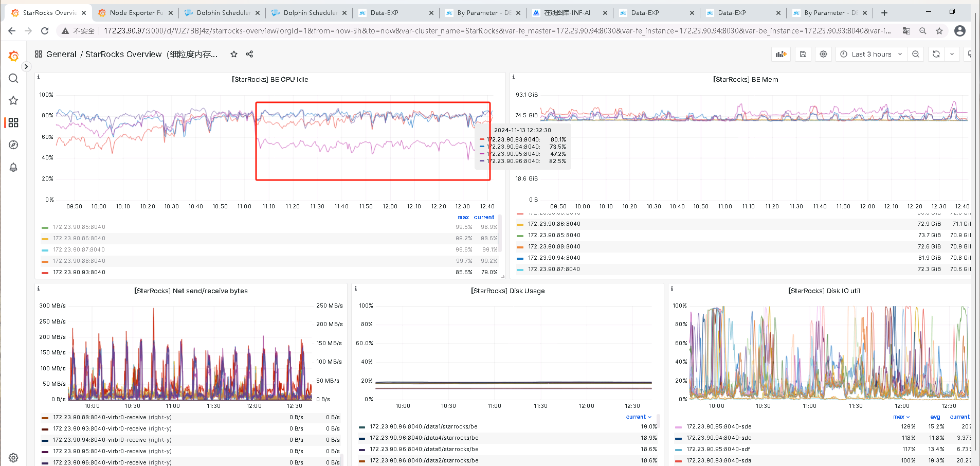Toggle data1/starrocks/be disk usage series
Screen dimensions: 980x466
click(x=424, y=426)
